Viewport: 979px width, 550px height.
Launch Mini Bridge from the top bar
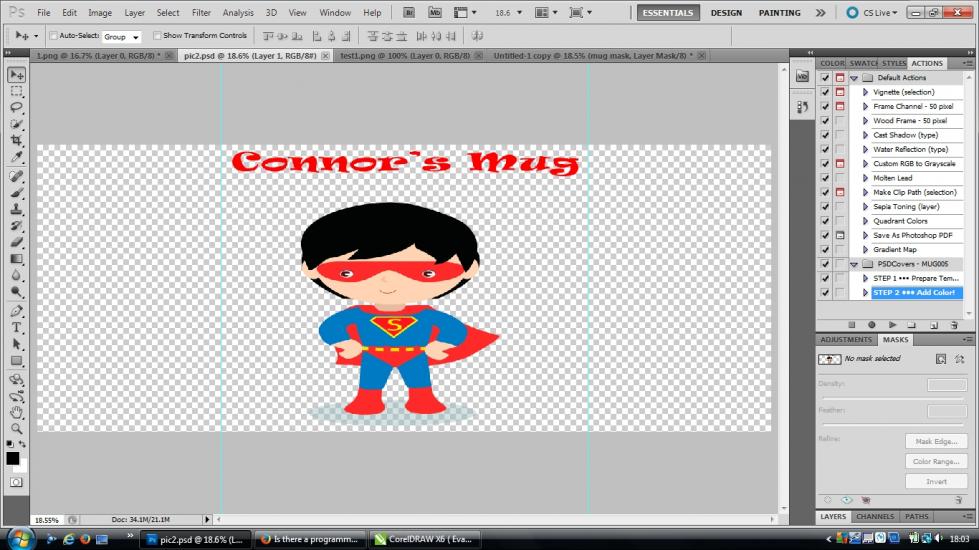(x=435, y=12)
